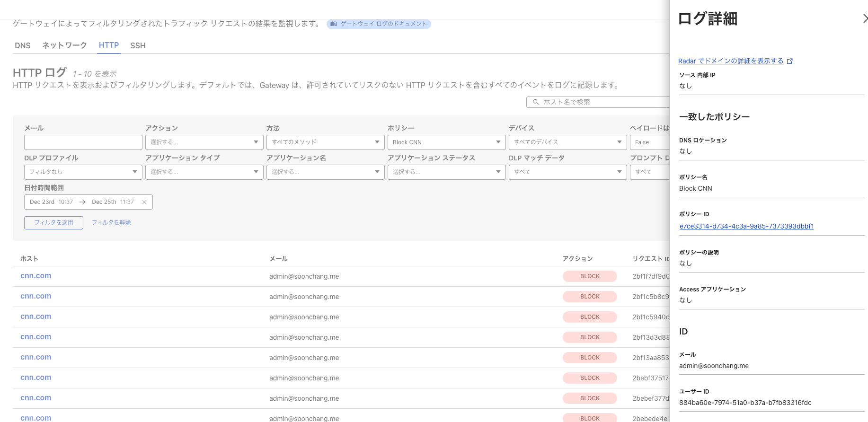Click BLOCK badge in 2bf1f7df9d0 row
868x422 pixels.
[x=590, y=276]
